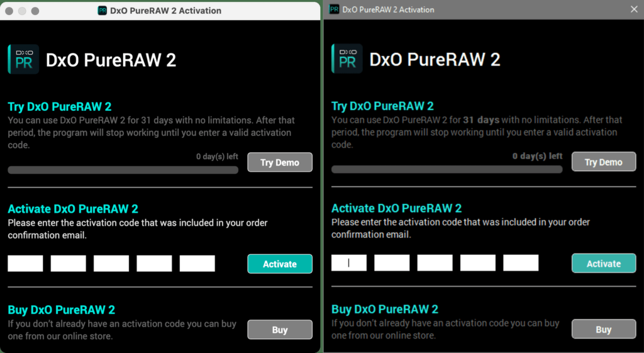644x353 pixels.
Task: Click PR title bar icon in right window
Action: coord(335,9)
